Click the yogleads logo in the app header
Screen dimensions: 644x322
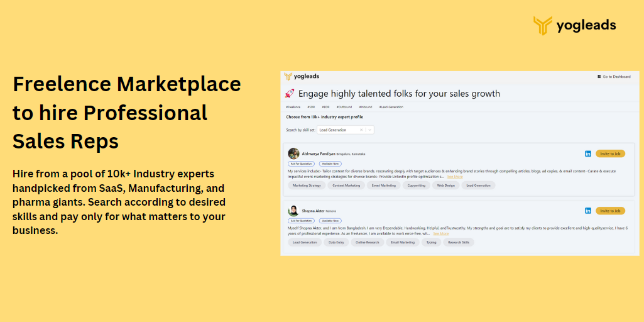[302, 77]
